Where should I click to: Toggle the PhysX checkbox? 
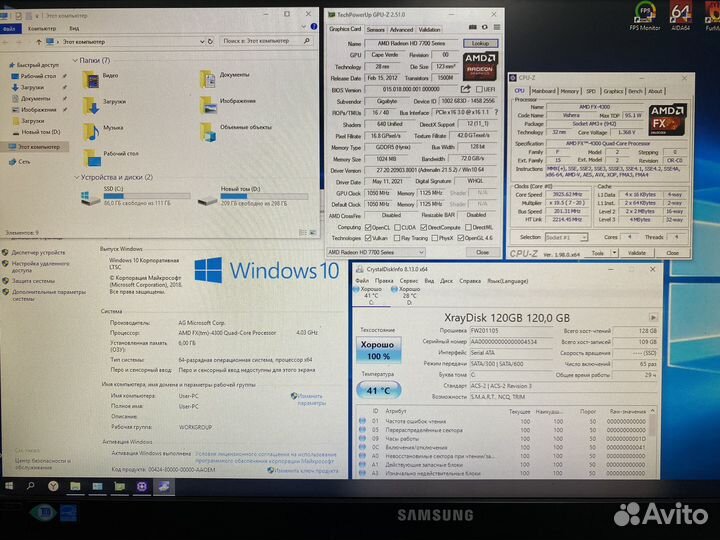[x=434, y=238]
